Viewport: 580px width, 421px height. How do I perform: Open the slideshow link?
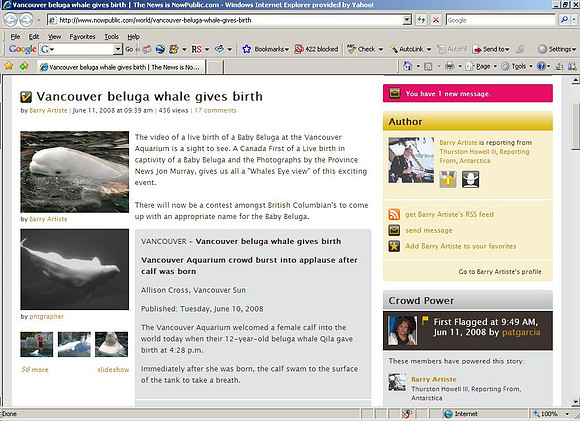click(113, 369)
